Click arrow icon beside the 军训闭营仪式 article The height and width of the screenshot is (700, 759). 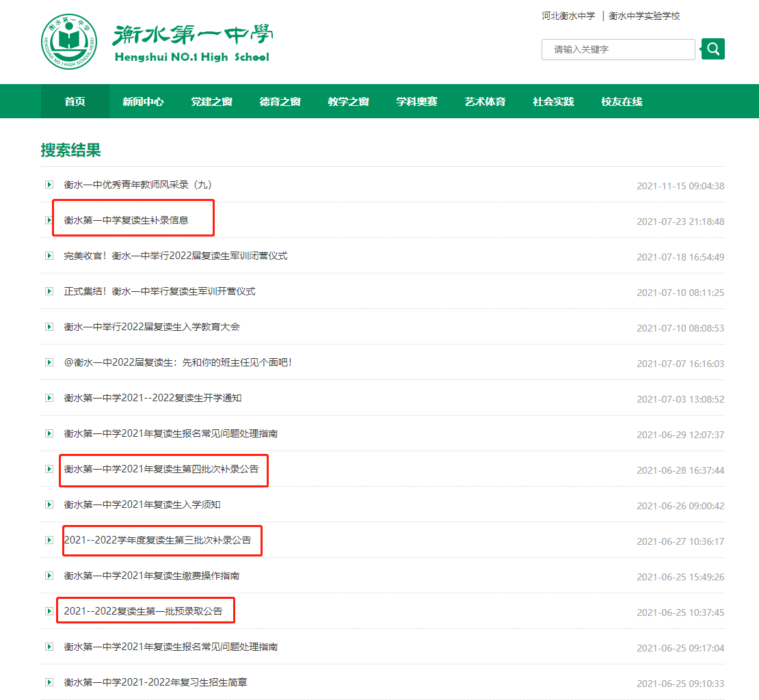click(x=49, y=256)
